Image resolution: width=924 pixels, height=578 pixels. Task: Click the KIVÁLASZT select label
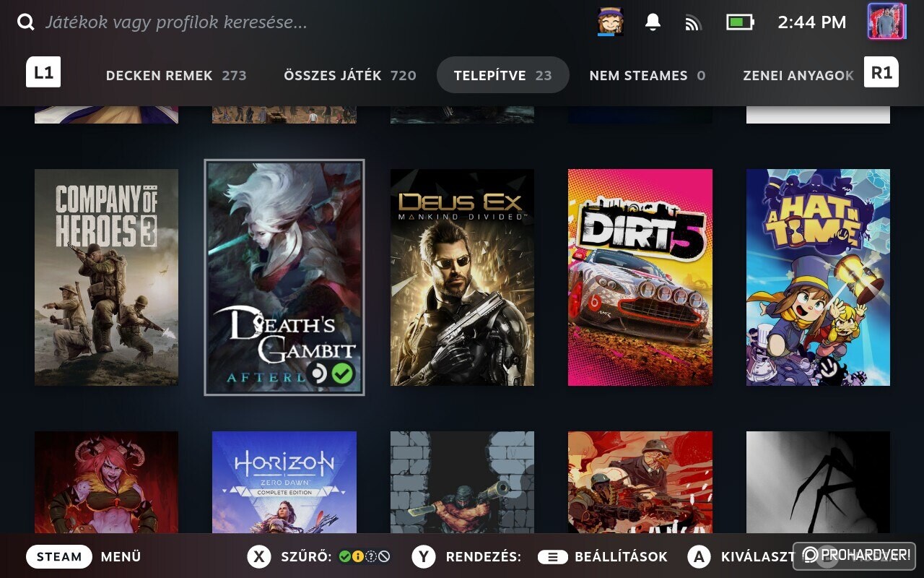758,557
